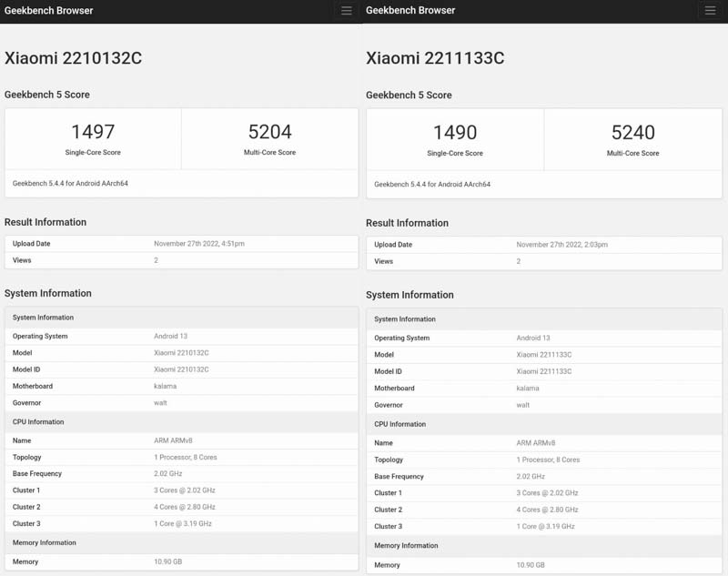This screenshot has width=728, height=576.
Task: Click Cluster 1 value 3 Cores on right
Action: coord(547,493)
